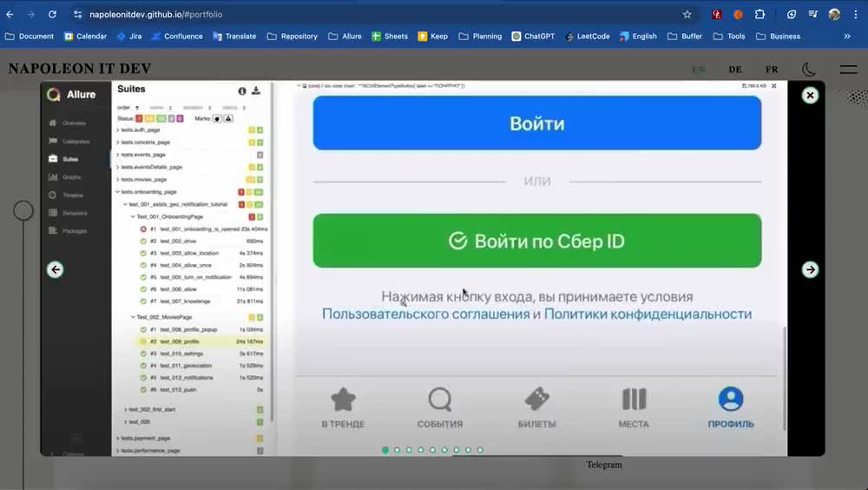Tap the МЕСТА tab
Screen dimensions: 868x490
click(634, 408)
